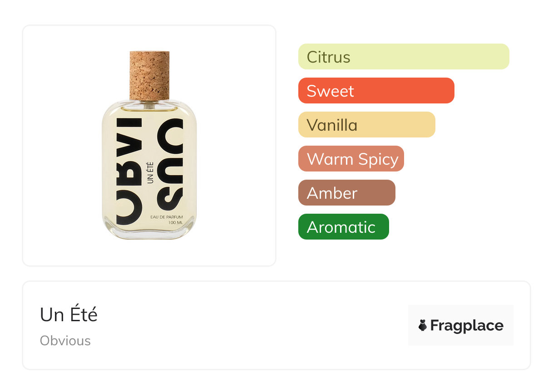Open the Obvious brand name link

pyautogui.click(x=65, y=341)
